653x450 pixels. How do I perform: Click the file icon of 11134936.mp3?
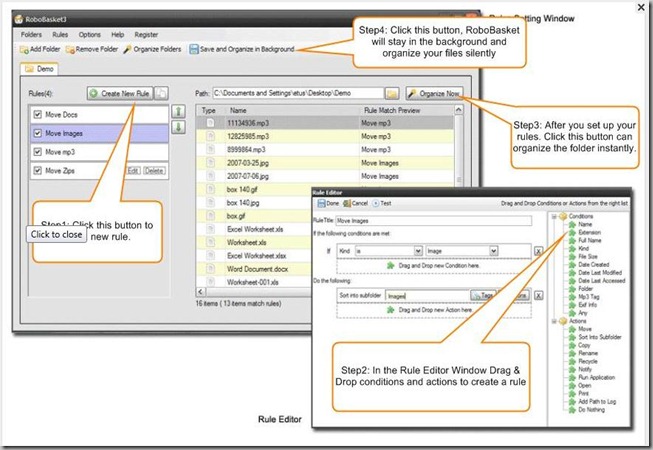point(211,123)
